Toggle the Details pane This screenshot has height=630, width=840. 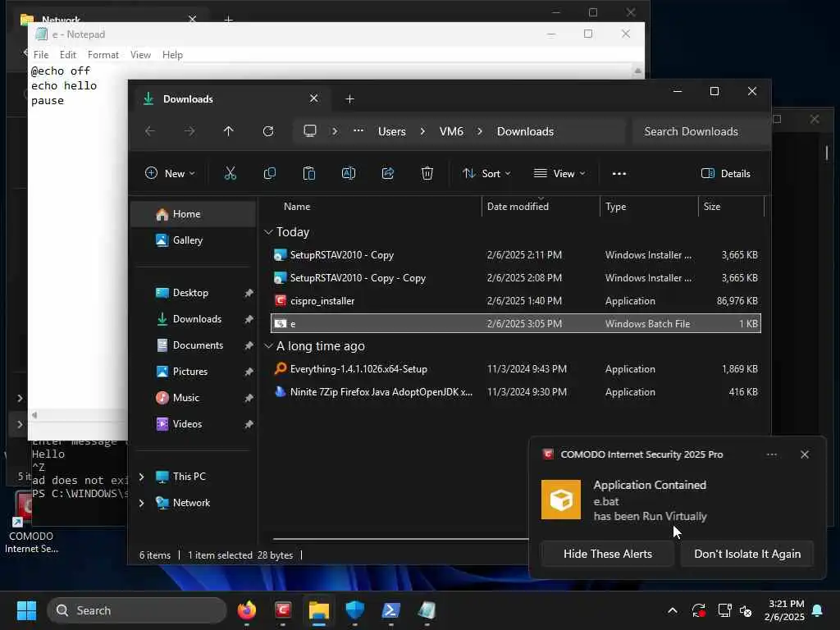[725, 174]
